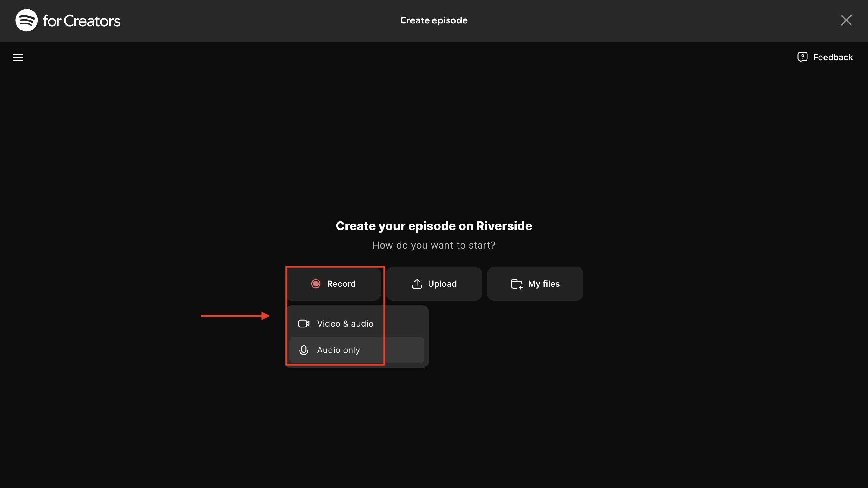Select Video & audio recording option
The image size is (868, 488).
357,323
